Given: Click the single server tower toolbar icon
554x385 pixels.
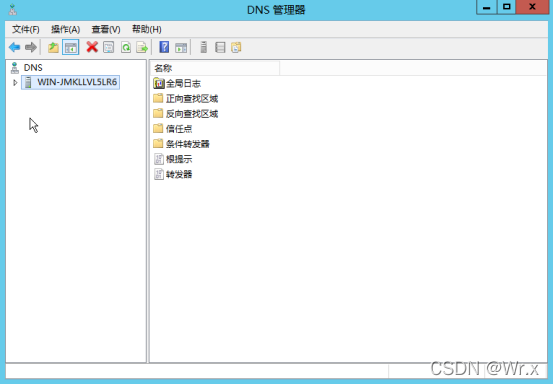Looking at the screenshot, I should [x=204, y=47].
